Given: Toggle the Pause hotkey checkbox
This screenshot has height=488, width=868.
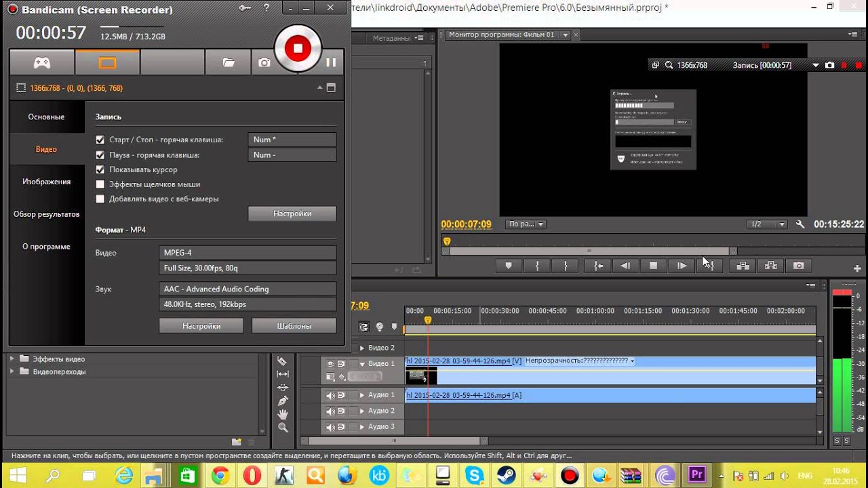Looking at the screenshot, I should coord(100,155).
